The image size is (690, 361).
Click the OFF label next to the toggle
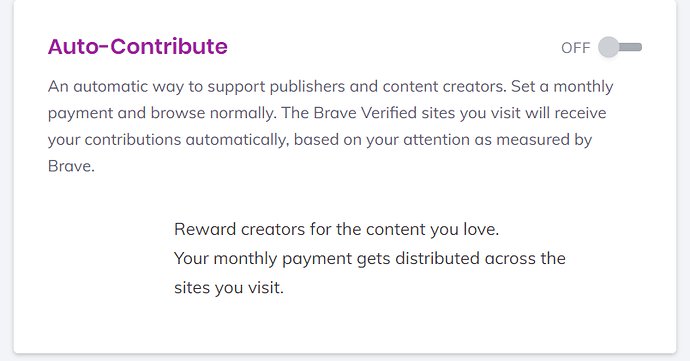tap(575, 48)
